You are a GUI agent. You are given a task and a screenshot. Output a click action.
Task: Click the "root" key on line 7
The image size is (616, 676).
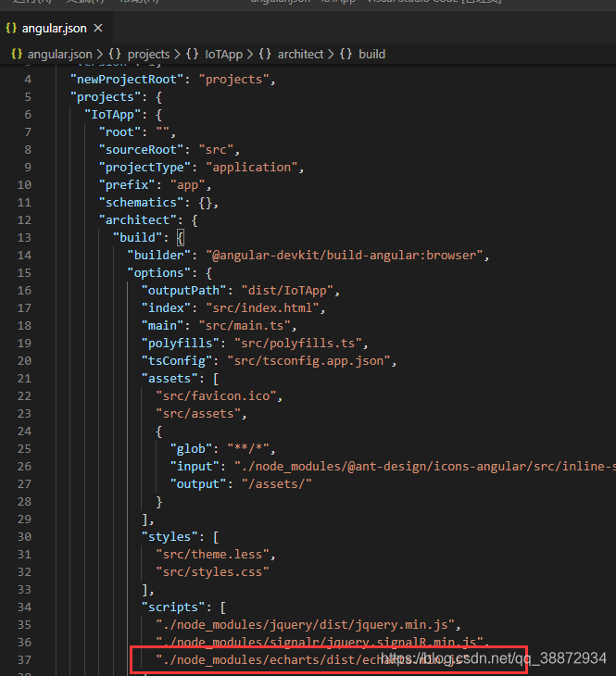click(x=119, y=131)
